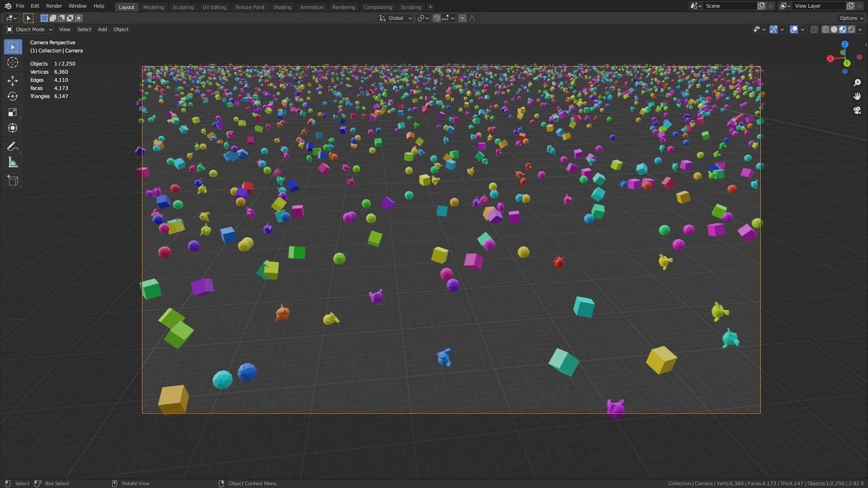Click the camera view icon in the sidebar
The height and width of the screenshot is (488, 868).
coord(857,110)
